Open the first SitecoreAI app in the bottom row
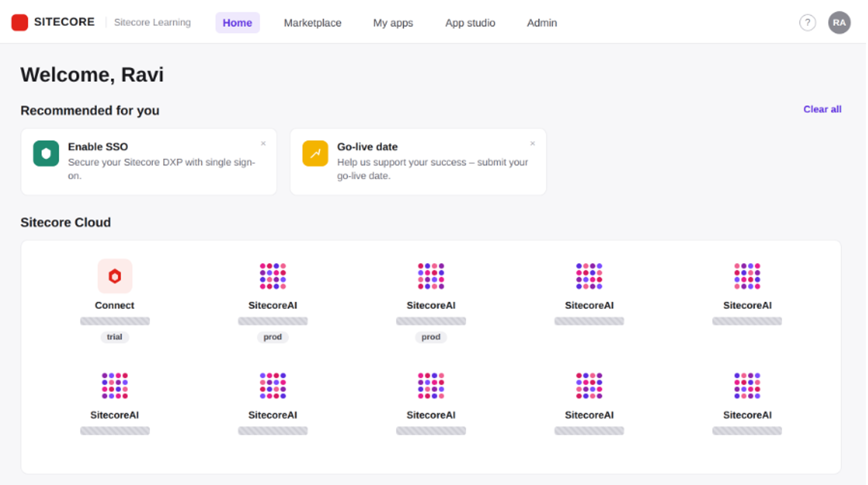 click(x=115, y=386)
